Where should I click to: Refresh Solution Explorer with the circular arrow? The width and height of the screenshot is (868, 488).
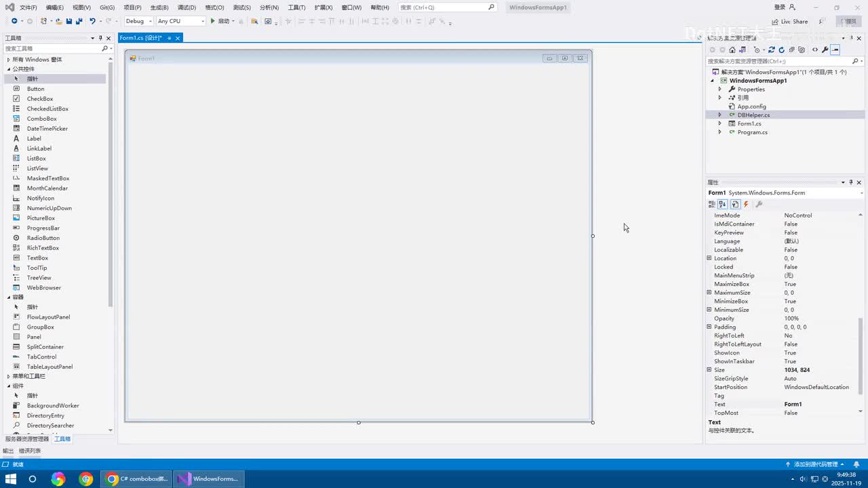point(781,49)
